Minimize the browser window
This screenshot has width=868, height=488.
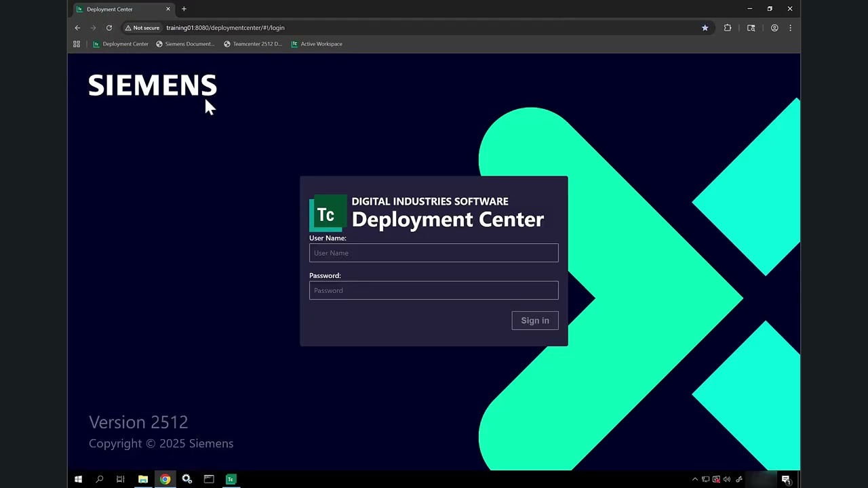(x=750, y=9)
